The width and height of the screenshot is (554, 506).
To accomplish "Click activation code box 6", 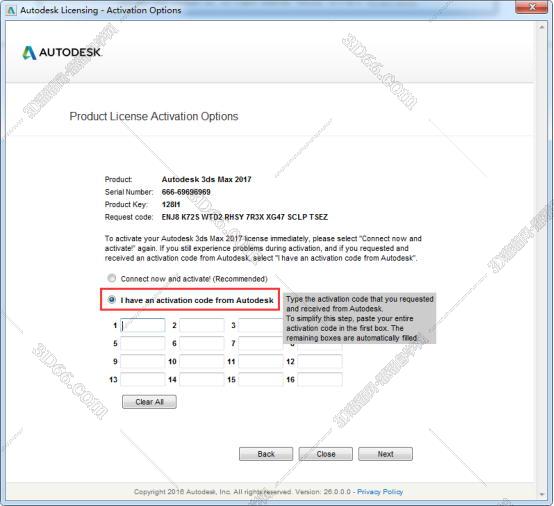I will pyautogui.click(x=202, y=343).
